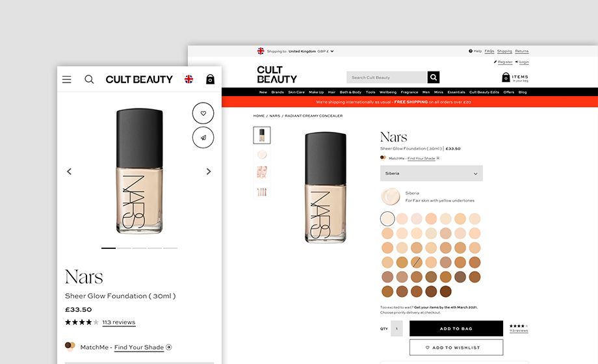Select the ringed Siberia shade swatch
The height and width of the screenshot is (364, 598).
pos(387,218)
